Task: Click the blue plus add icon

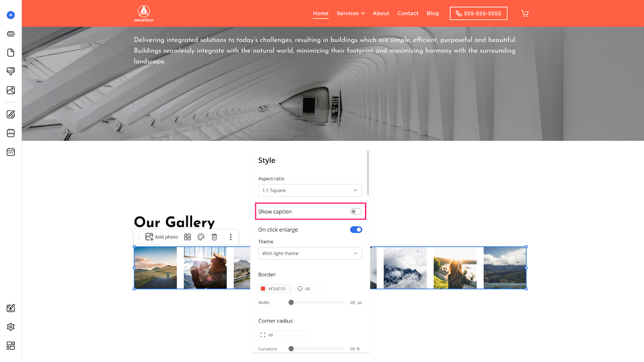Action: tap(11, 15)
